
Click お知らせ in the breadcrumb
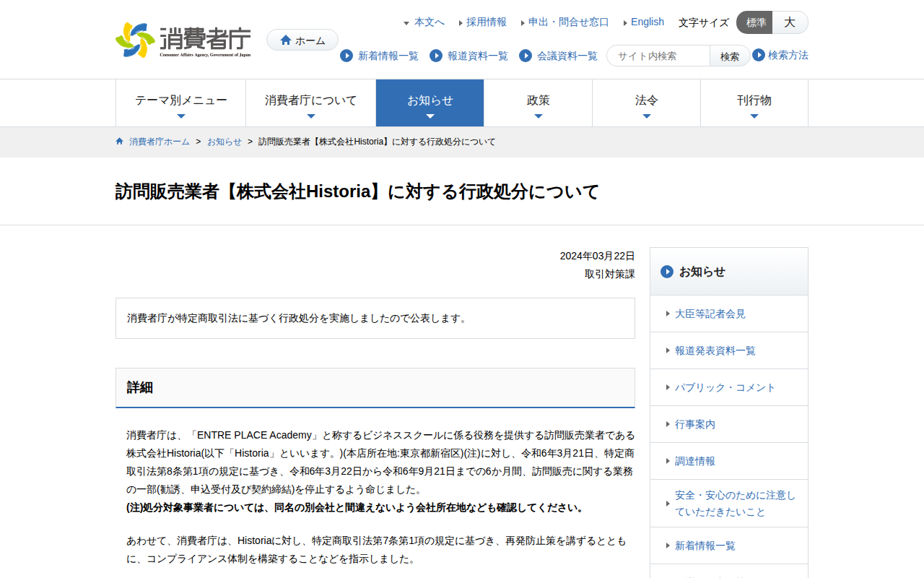tap(225, 142)
